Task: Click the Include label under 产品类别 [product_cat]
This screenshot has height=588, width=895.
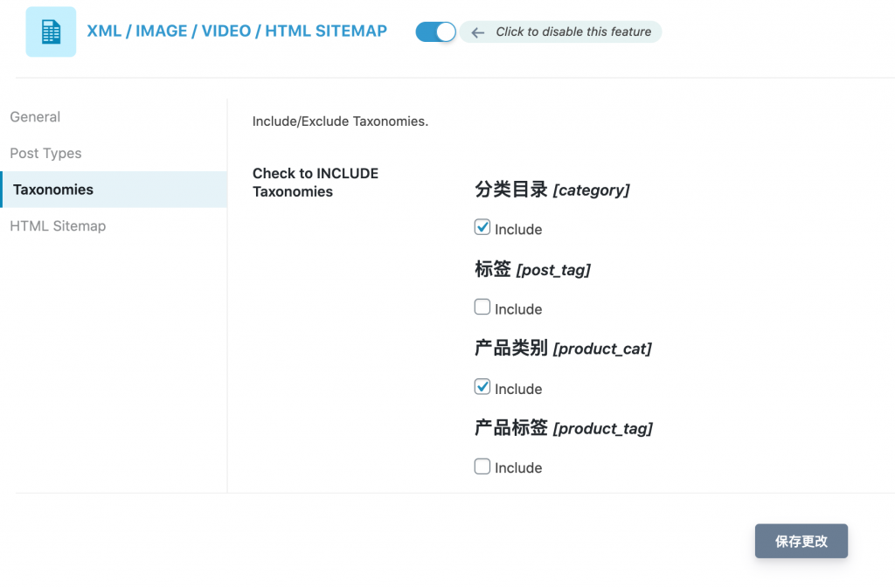Action: (x=518, y=390)
